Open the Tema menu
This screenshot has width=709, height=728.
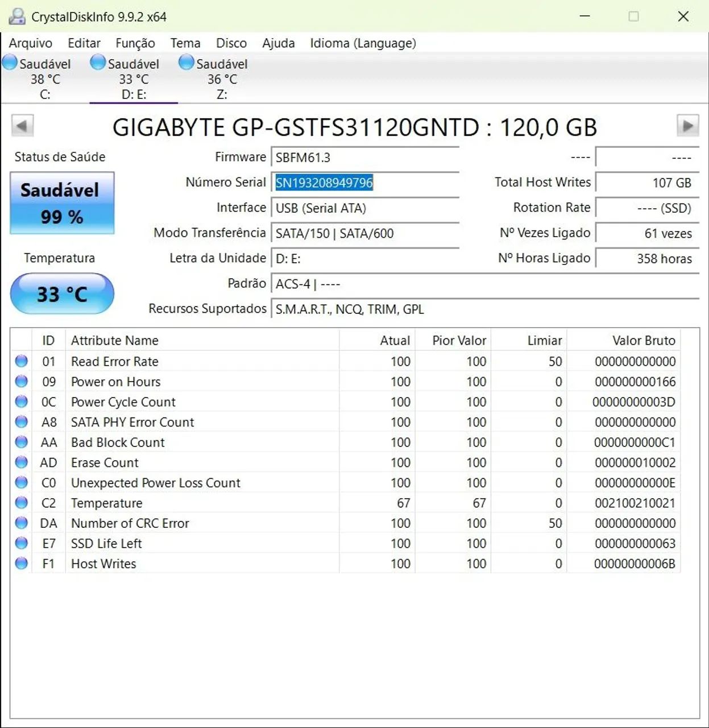[185, 43]
